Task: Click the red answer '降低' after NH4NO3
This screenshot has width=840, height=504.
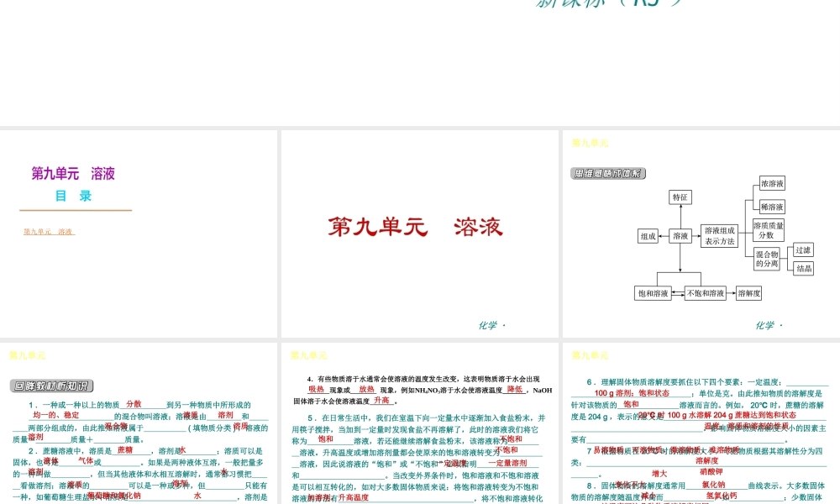Action: (515, 390)
